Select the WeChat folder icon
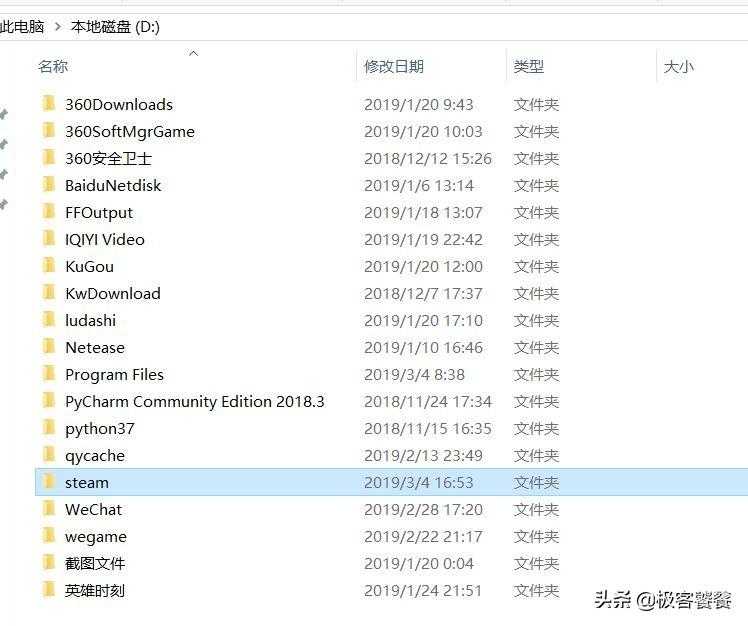The width and height of the screenshot is (748, 626). pyautogui.click(x=48, y=509)
